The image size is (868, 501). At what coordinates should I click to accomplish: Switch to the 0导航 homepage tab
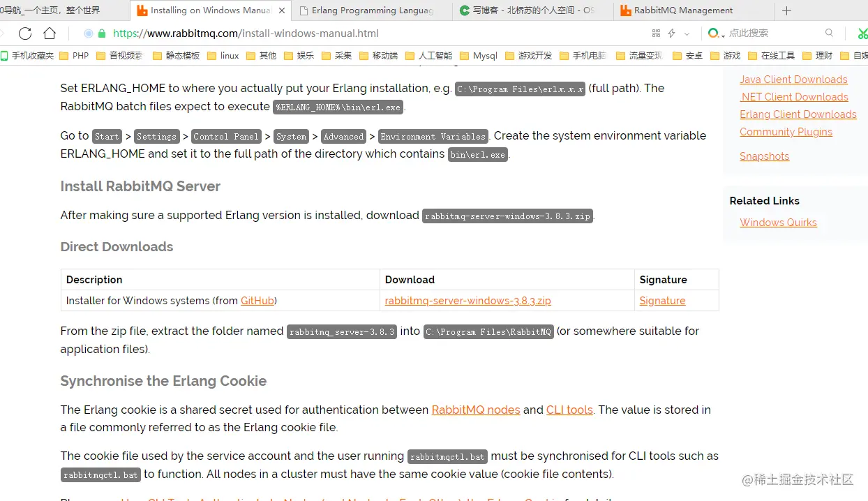click(64, 10)
